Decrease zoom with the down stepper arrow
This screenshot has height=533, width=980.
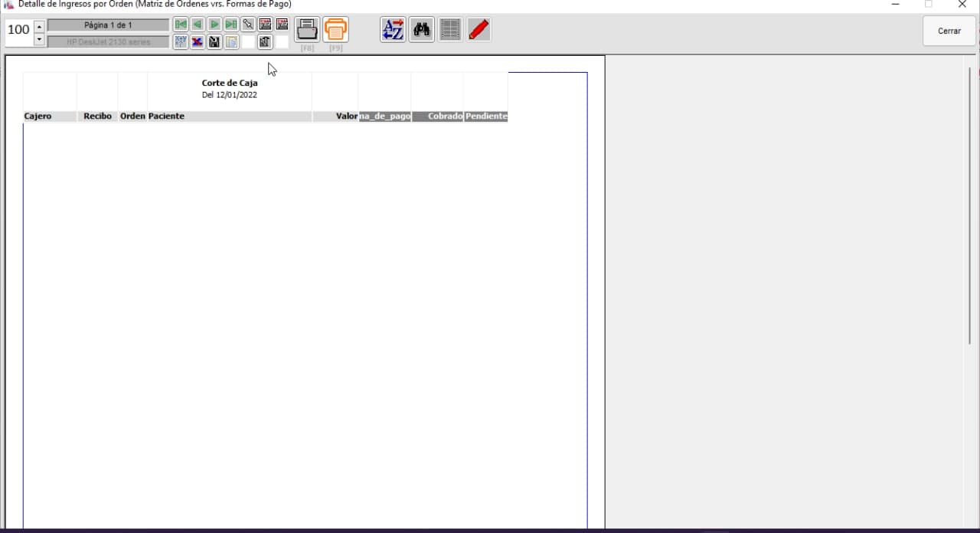40,39
